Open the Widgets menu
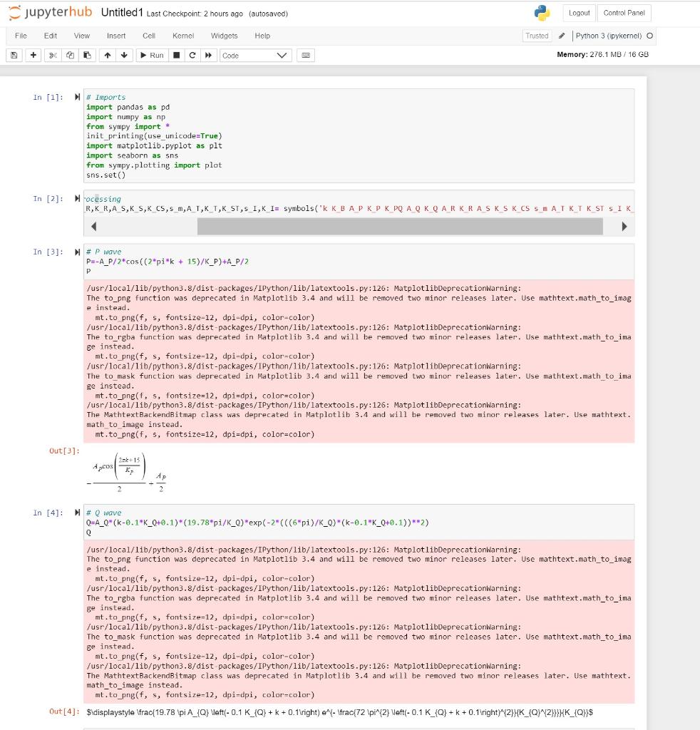 [x=224, y=36]
